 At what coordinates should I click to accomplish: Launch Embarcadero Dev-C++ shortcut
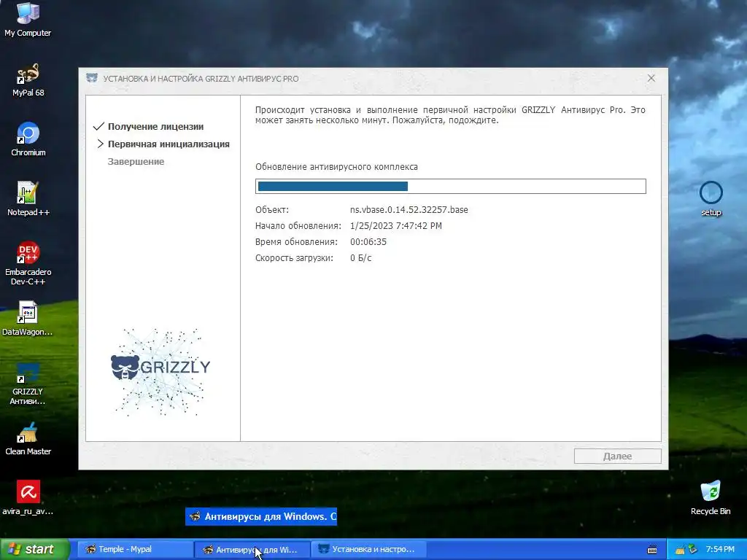(x=28, y=263)
